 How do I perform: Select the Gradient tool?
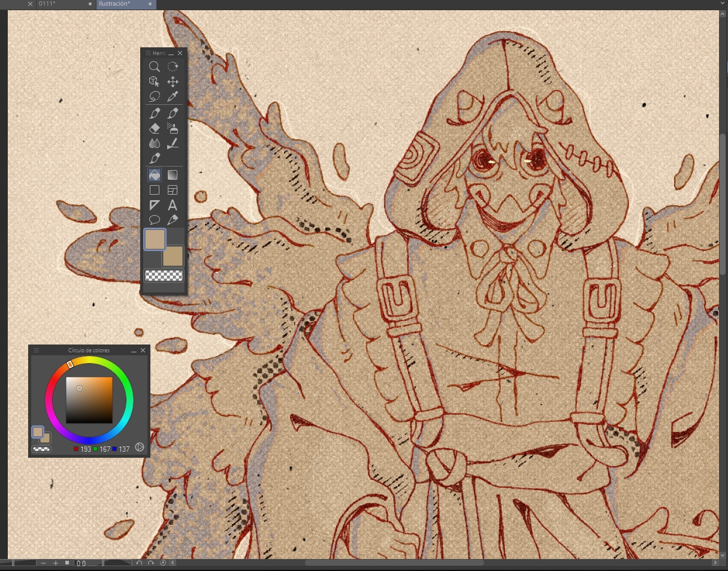pyautogui.click(x=173, y=175)
